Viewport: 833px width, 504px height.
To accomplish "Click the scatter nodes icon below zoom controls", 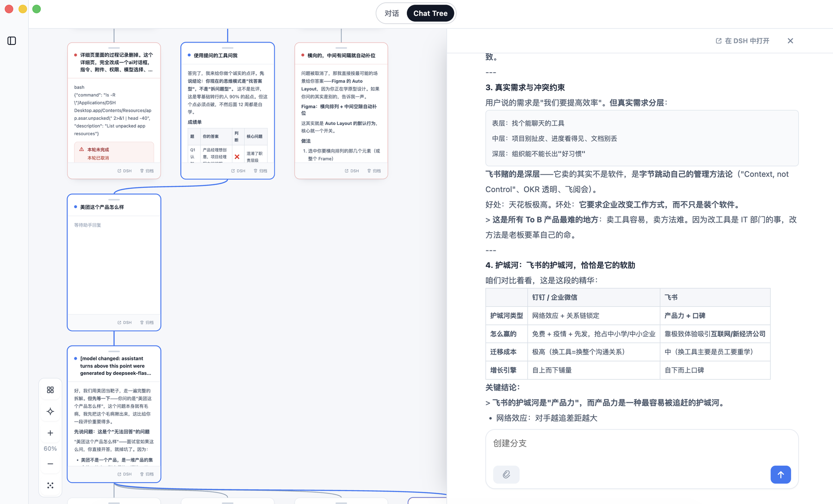I will (50, 485).
